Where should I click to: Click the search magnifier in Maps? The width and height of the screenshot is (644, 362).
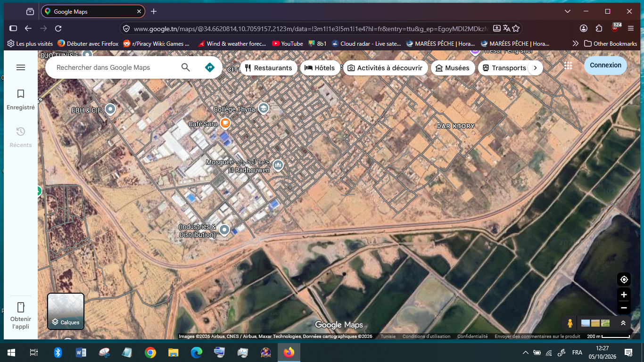click(x=186, y=67)
